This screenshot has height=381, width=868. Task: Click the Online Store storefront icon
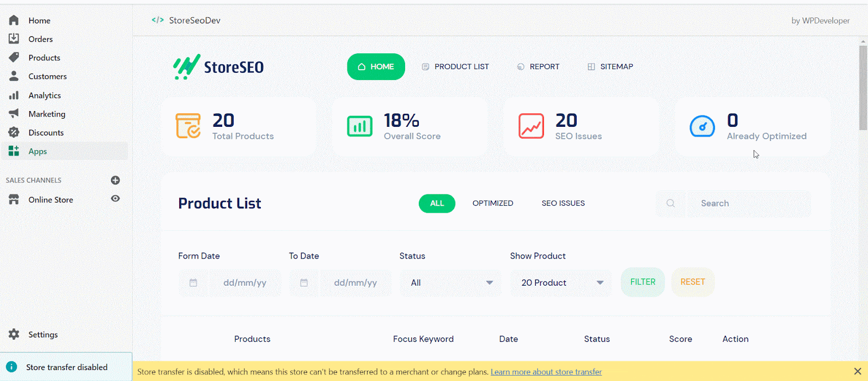(14, 200)
